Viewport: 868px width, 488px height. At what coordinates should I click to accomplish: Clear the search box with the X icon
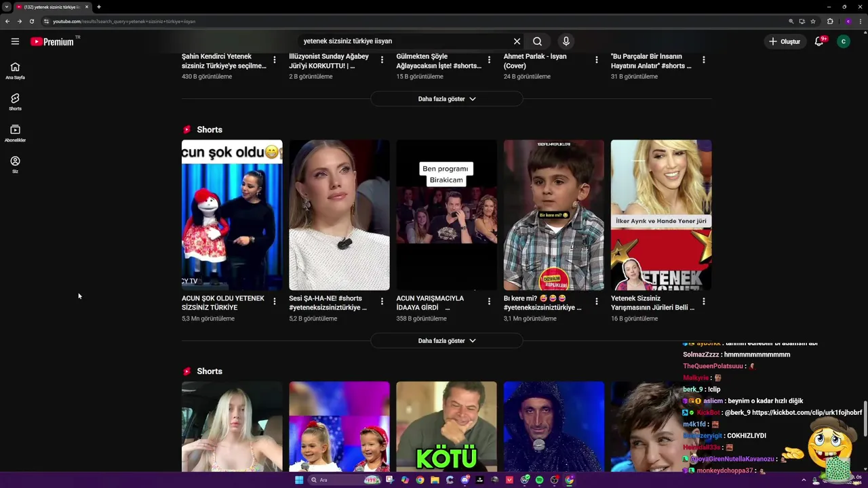tap(517, 41)
